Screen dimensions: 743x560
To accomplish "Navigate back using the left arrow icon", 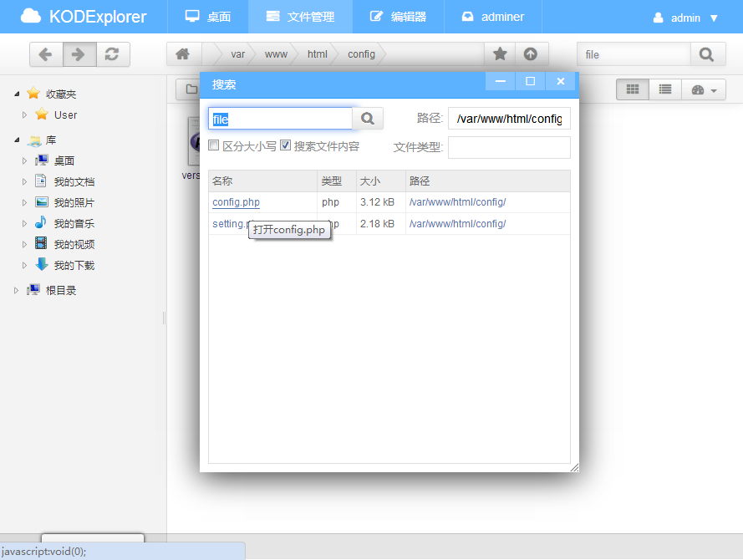I will (47, 54).
